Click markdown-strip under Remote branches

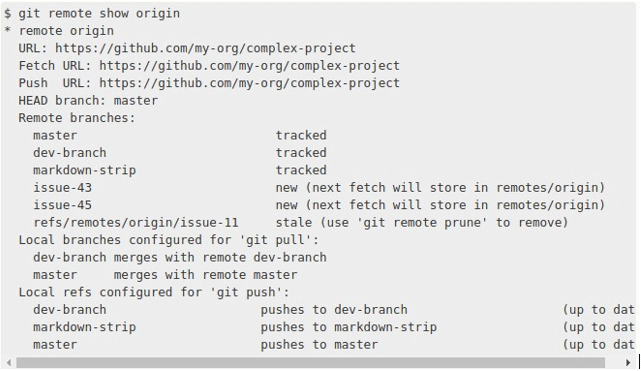pos(84,170)
